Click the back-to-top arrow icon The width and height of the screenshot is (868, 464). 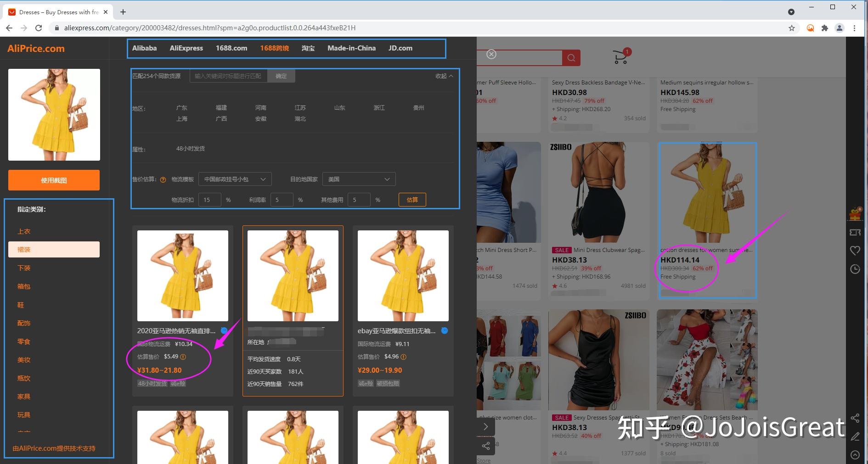tap(855, 455)
